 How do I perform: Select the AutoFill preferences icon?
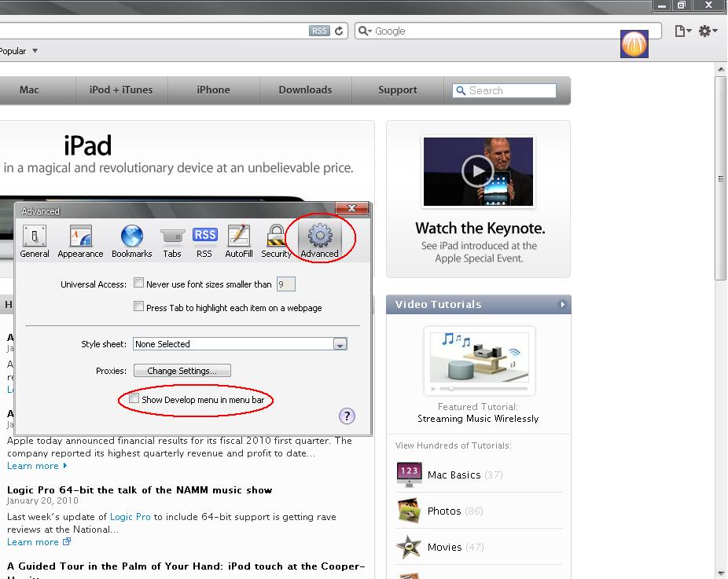tap(238, 240)
